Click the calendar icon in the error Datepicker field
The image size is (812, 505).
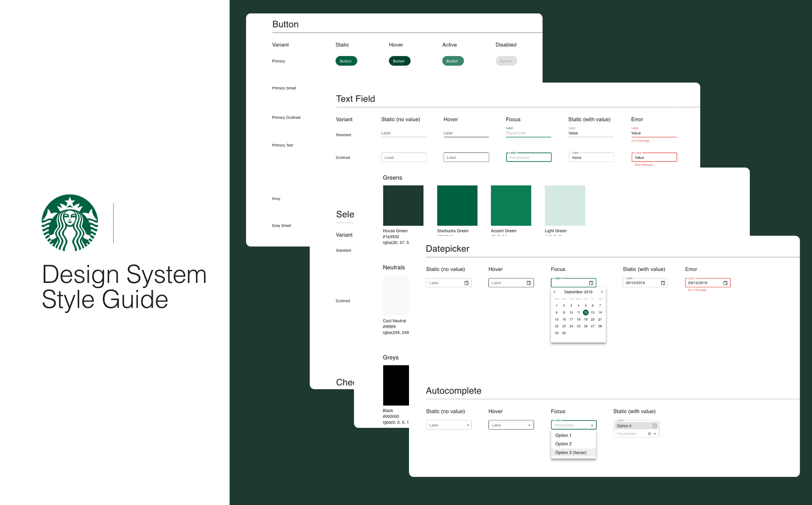coord(726,282)
